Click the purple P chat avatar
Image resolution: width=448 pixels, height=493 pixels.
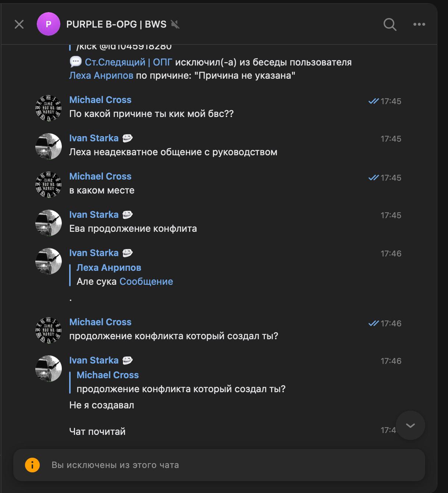click(x=49, y=24)
